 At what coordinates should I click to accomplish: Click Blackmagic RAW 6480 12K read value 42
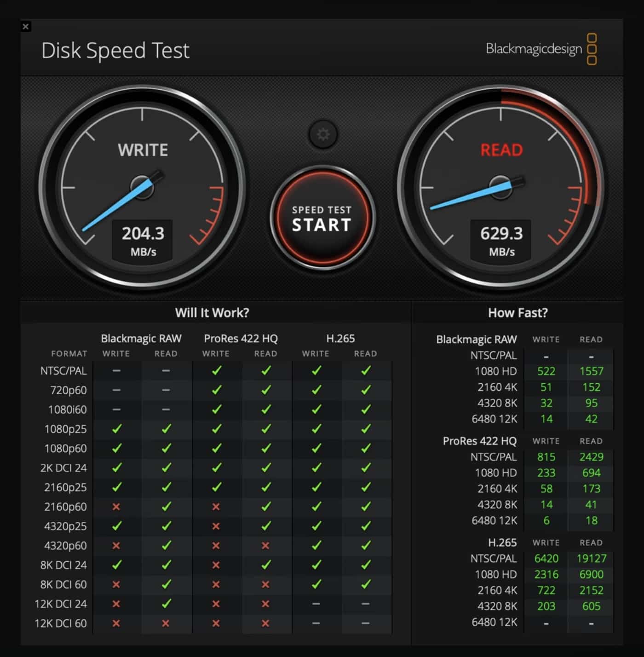pyautogui.click(x=591, y=419)
